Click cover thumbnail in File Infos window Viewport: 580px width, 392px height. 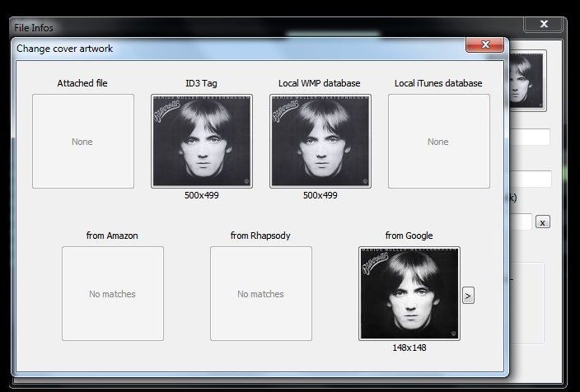(x=526, y=81)
